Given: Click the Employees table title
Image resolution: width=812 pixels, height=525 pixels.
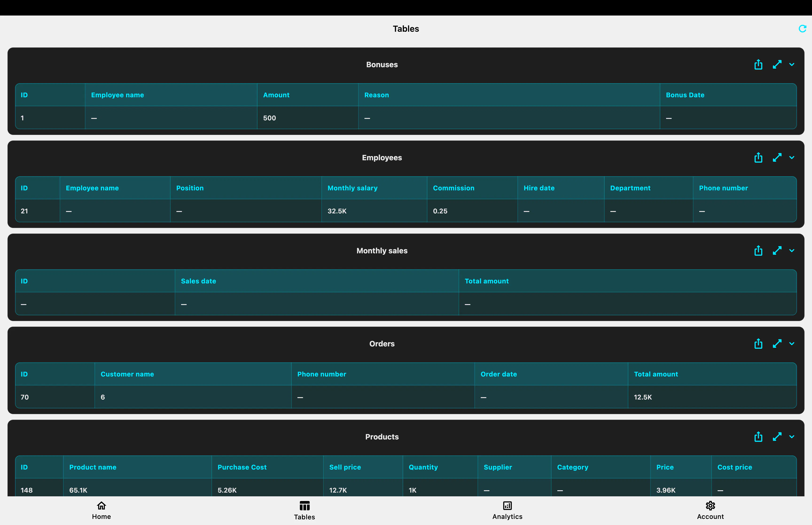Looking at the screenshot, I should 382,157.
